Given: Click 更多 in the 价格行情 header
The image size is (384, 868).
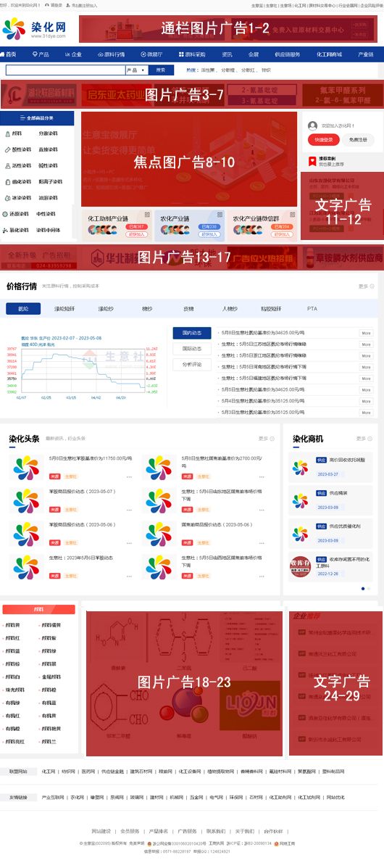Looking at the screenshot, I should 366,286.
